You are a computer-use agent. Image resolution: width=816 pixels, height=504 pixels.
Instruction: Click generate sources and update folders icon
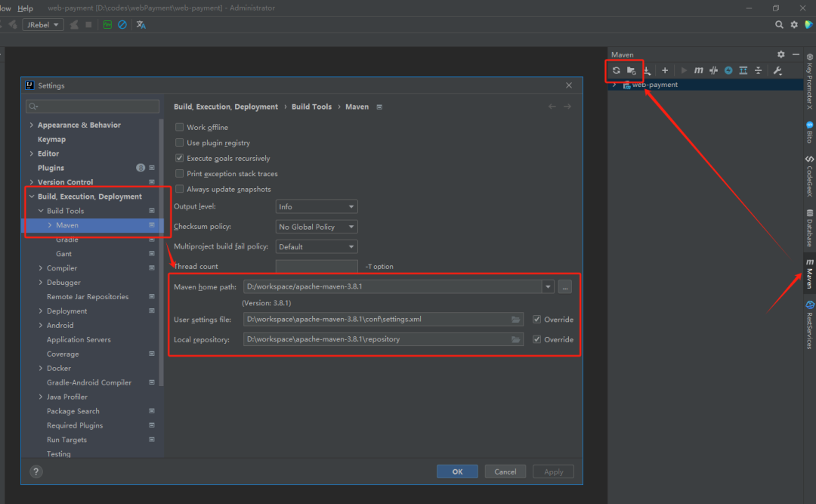(631, 70)
